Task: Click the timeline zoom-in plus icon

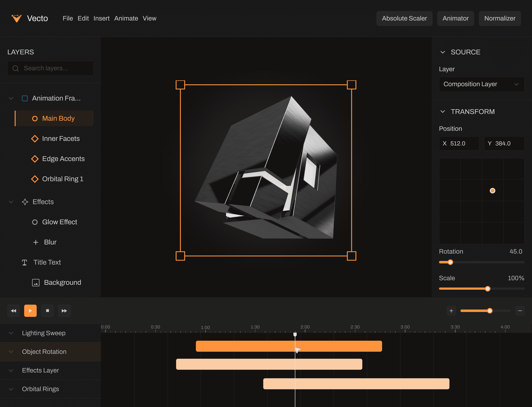Action: point(451,311)
